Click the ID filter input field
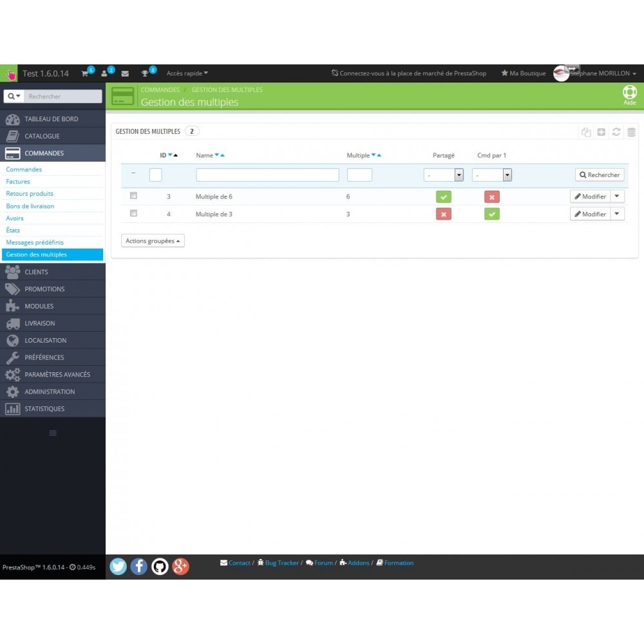This screenshot has height=644, width=644. (x=156, y=175)
